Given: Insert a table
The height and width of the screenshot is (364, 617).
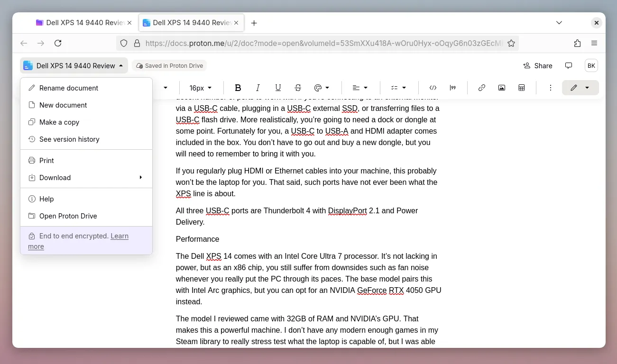Looking at the screenshot, I should pos(522,88).
